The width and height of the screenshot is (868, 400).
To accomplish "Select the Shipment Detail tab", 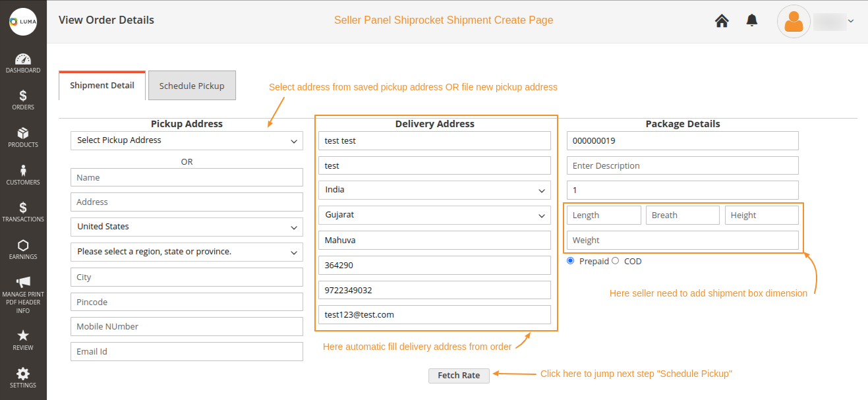I will pos(101,85).
